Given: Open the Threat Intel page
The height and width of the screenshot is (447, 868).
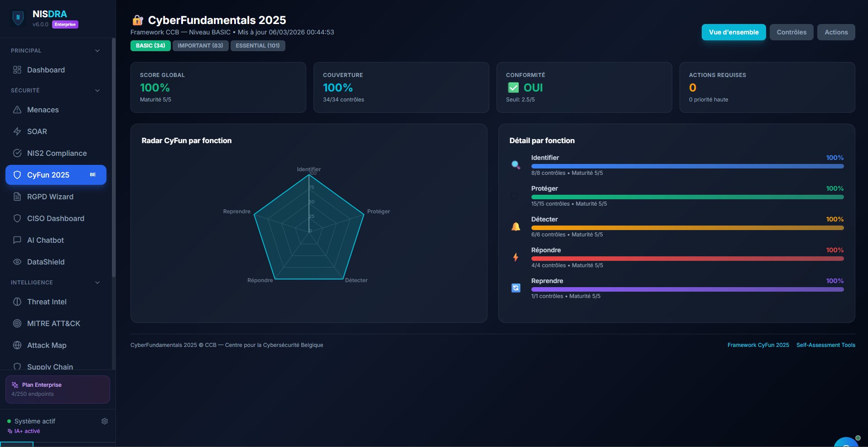Looking at the screenshot, I should point(56,302).
